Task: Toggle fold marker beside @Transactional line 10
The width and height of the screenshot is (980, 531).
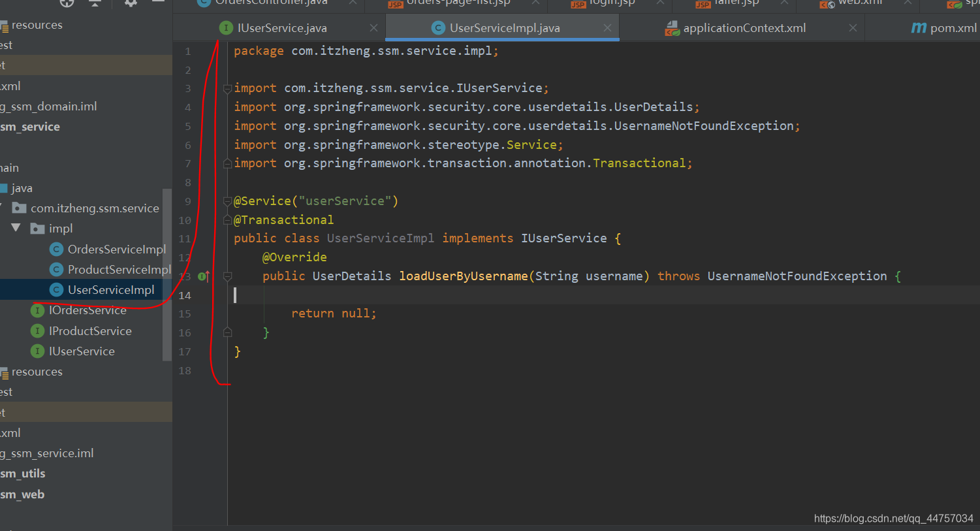Action: click(227, 220)
